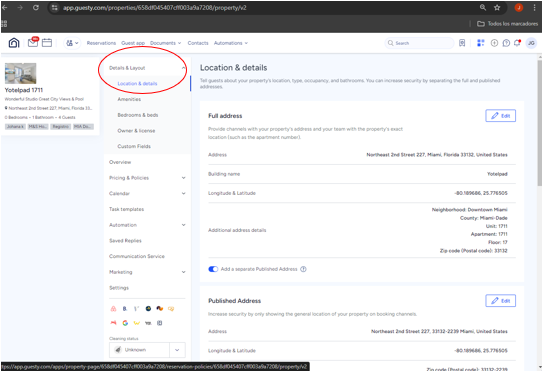Click the page vertical scrollbar
The image size is (543, 381).
[540, 123]
